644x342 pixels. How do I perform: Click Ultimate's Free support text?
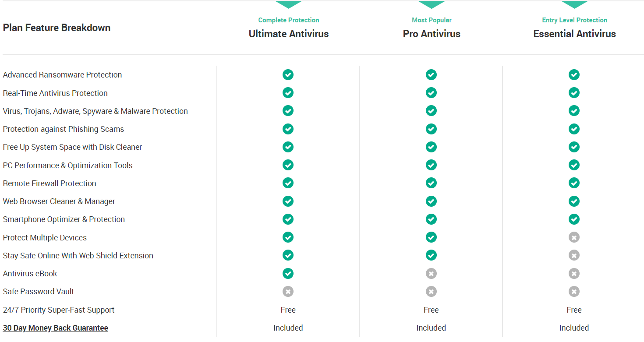pos(288,310)
